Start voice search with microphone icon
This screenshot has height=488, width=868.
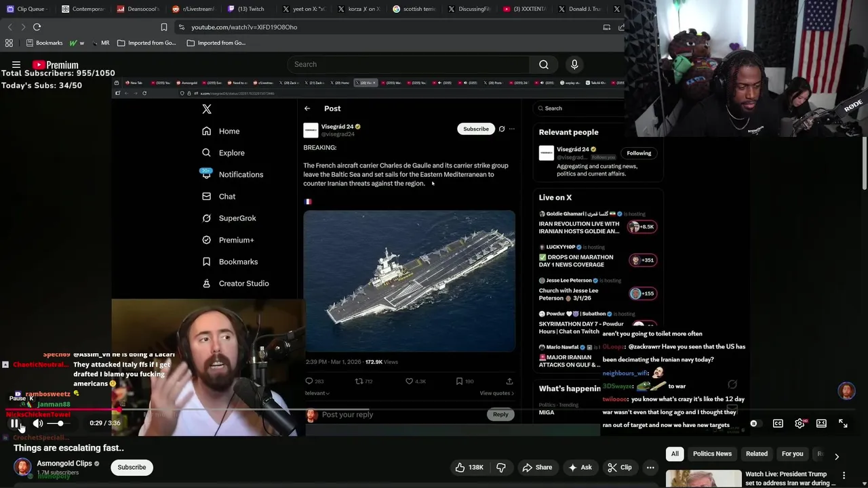(574, 64)
